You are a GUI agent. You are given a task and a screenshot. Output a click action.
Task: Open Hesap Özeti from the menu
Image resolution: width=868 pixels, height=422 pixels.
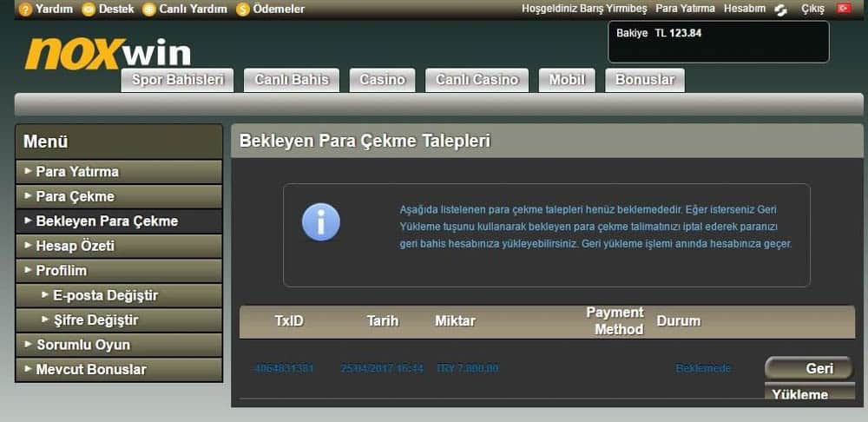click(119, 246)
